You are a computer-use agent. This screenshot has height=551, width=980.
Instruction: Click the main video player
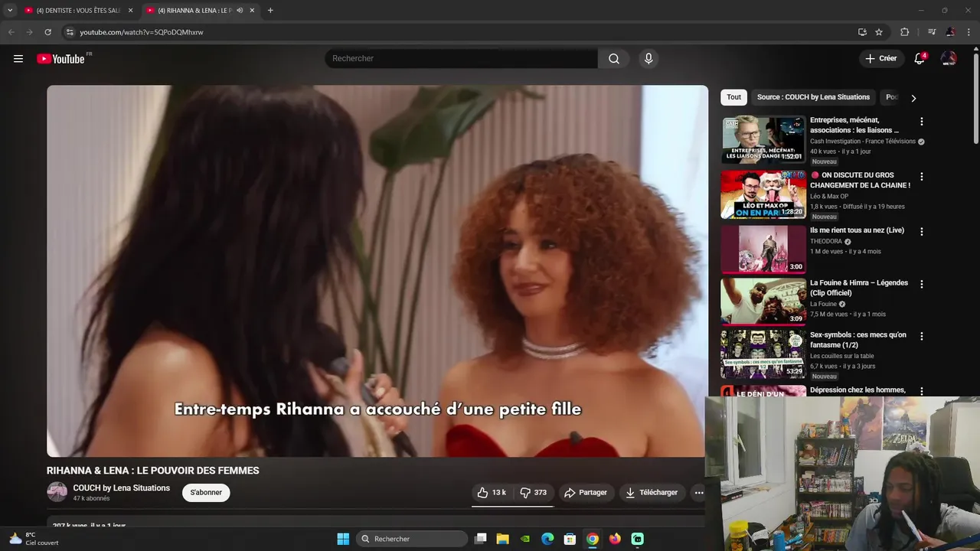tap(377, 271)
